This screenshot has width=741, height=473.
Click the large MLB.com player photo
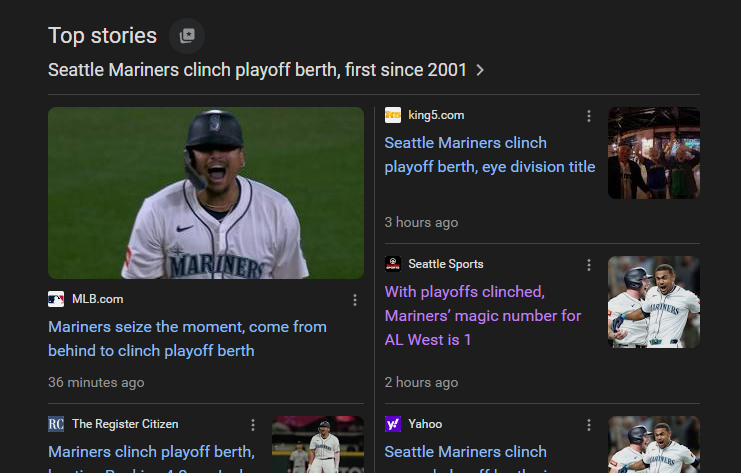(x=206, y=193)
